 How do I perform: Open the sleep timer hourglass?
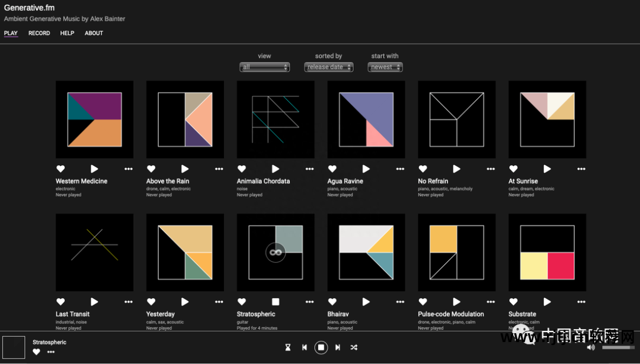(288, 347)
